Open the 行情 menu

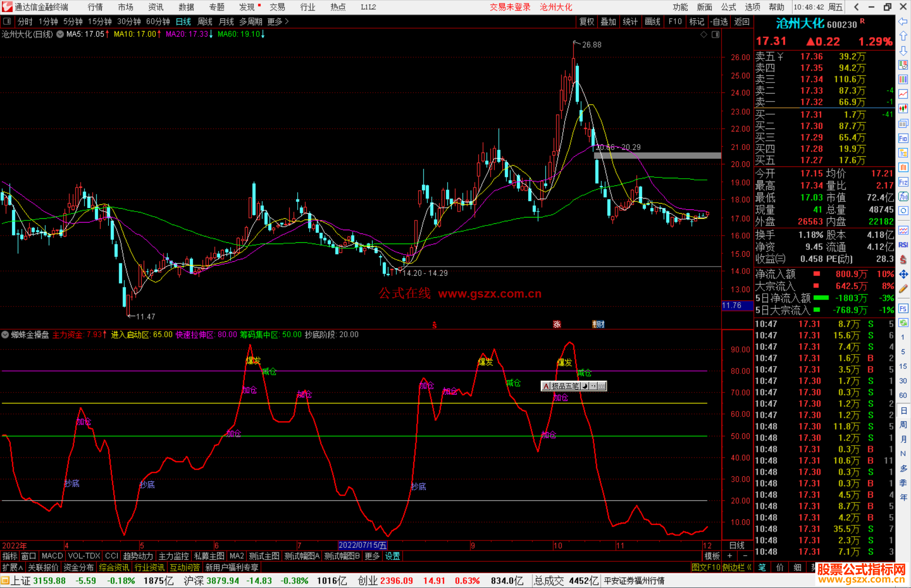pyautogui.click(x=95, y=7)
